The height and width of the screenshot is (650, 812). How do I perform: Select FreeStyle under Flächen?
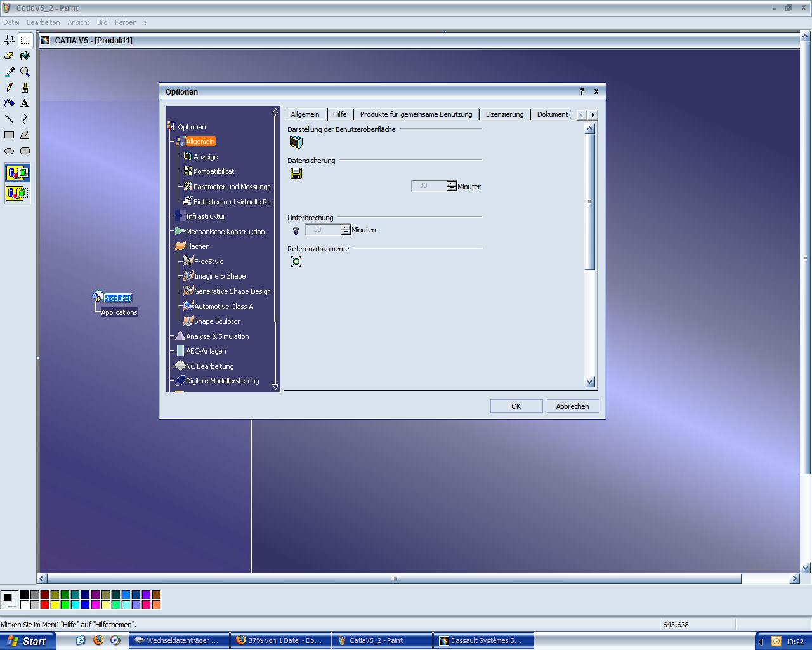point(209,262)
